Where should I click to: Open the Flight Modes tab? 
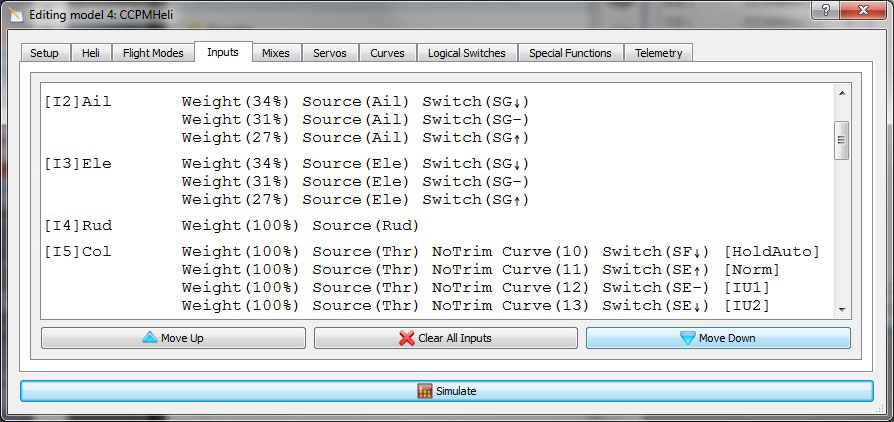[x=153, y=53]
